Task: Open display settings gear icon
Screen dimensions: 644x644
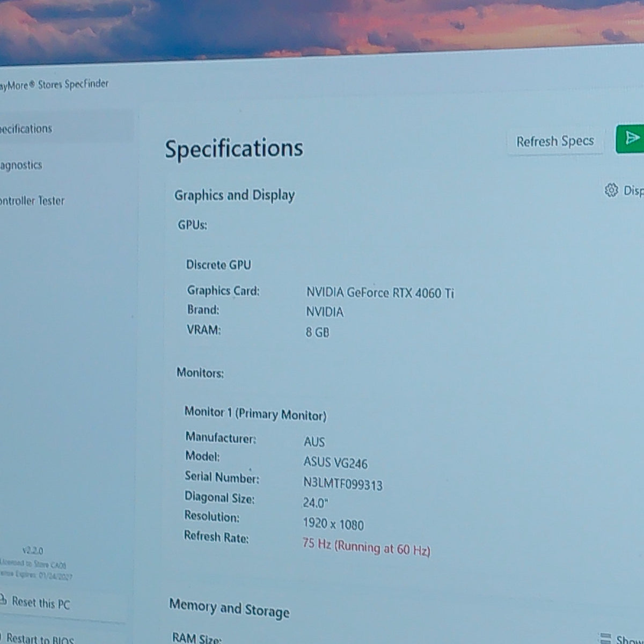Action: pyautogui.click(x=611, y=191)
